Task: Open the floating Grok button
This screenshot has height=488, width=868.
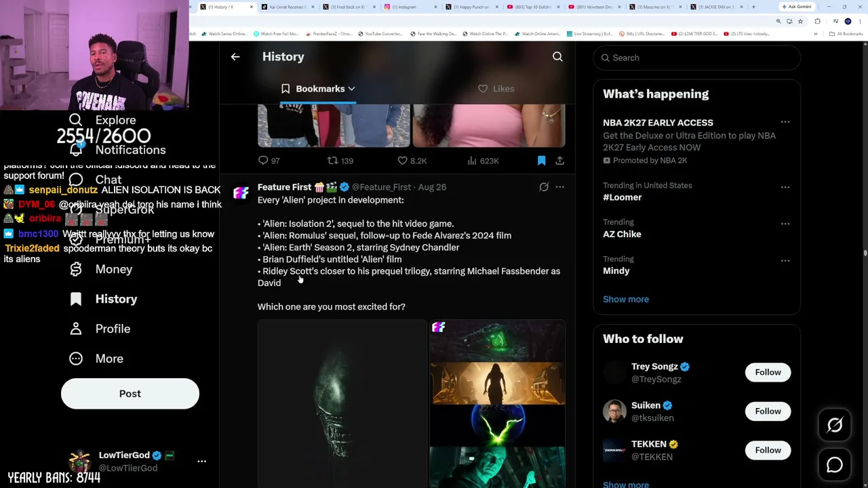Action: 835,425
